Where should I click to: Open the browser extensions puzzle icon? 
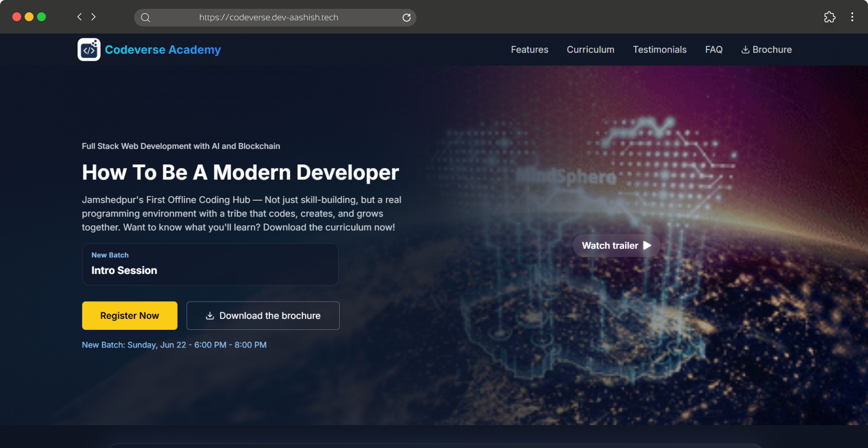coord(830,17)
